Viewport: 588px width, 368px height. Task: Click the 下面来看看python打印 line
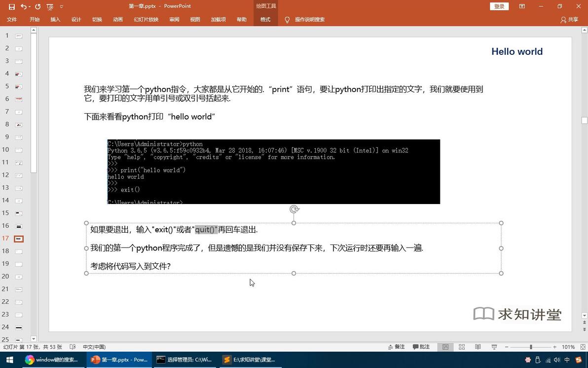pyautogui.click(x=149, y=117)
